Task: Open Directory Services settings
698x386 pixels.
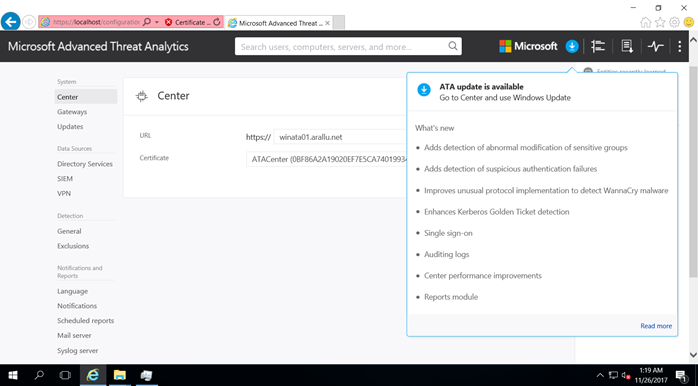Action: (85, 164)
